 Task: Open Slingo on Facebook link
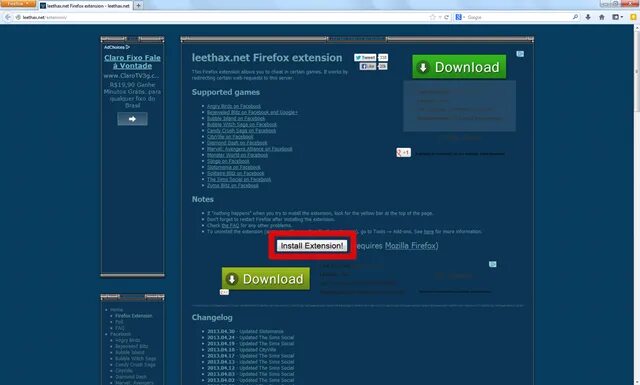point(228,161)
